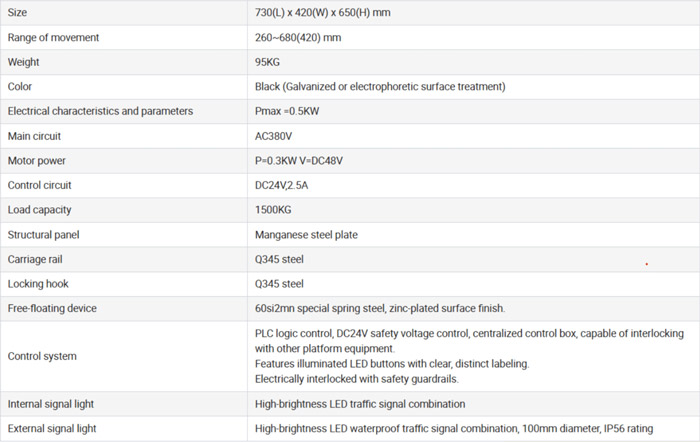
Task: Select the External signal light IP56 description
Action: coord(454,429)
